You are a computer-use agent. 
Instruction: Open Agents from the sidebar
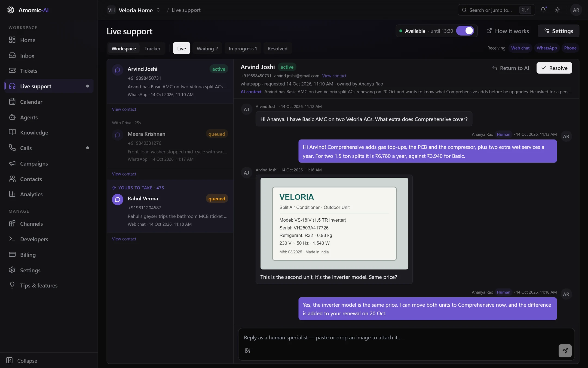49,117
